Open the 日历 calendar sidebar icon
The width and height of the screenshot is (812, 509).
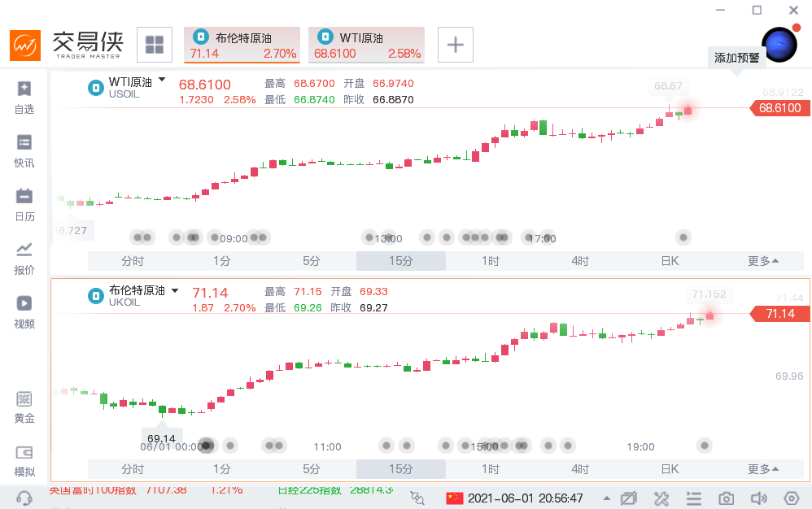[x=24, y=205]
